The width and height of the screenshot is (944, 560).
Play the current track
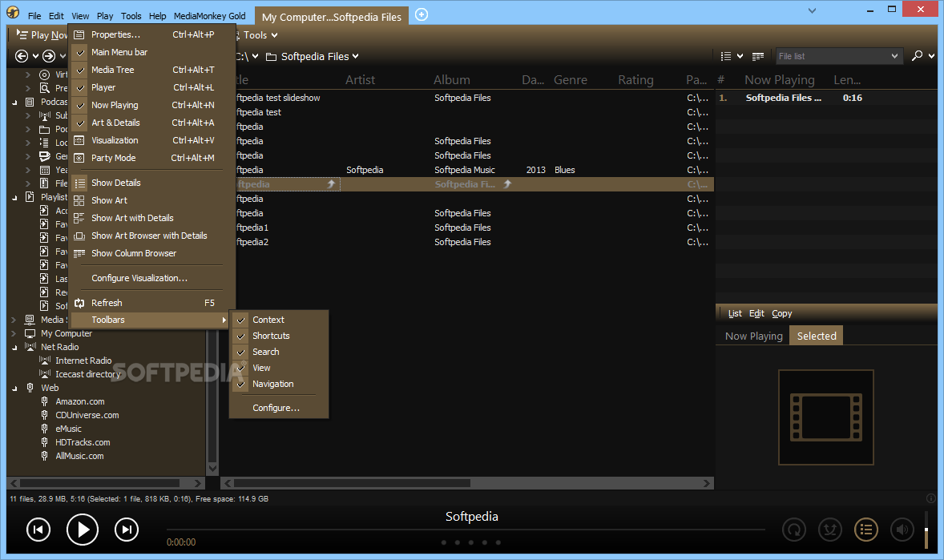82,530
